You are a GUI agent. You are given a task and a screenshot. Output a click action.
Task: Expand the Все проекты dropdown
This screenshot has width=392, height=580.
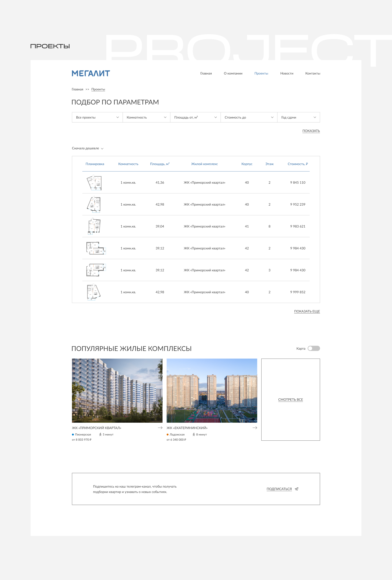[97, 117]
